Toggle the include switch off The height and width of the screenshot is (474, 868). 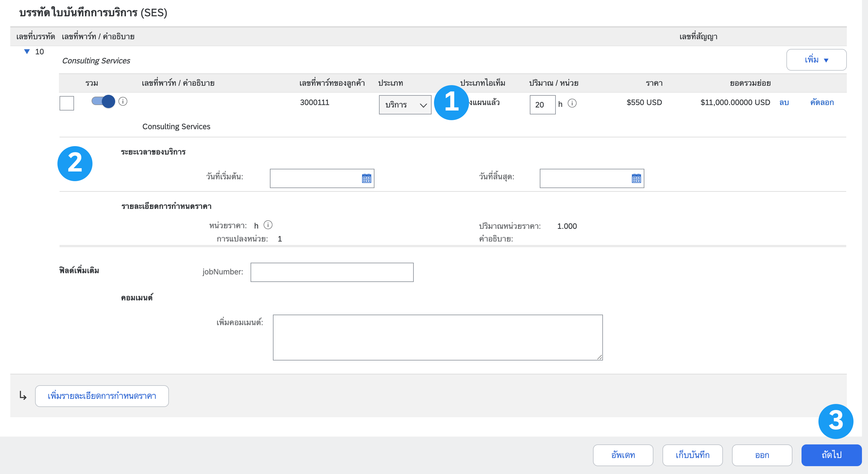(x=103, y=101)
